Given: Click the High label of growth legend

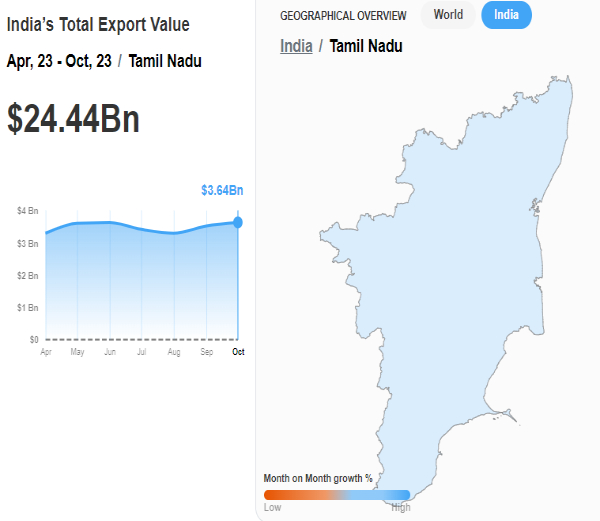Looking at the screenshot, I should tap(401, 508).
